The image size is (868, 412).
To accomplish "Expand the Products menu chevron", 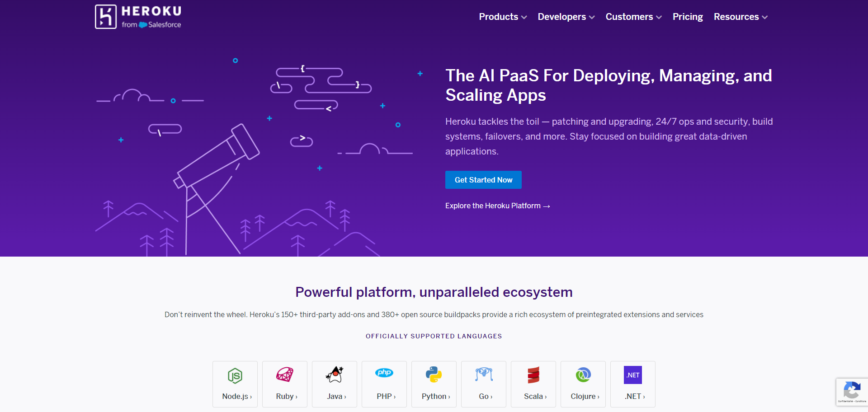I will (524, 17).
